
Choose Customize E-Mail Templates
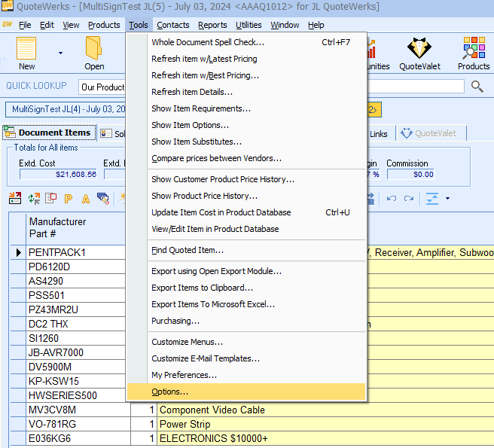[246, 358]
